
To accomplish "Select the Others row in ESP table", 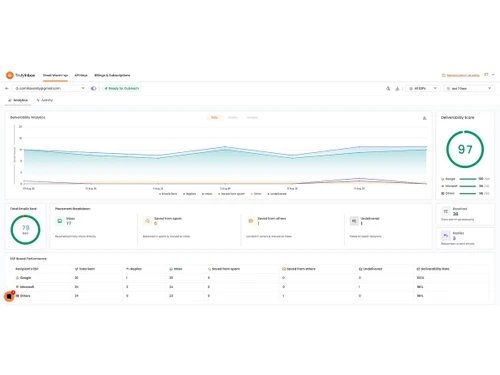I will tap(250, 296).
